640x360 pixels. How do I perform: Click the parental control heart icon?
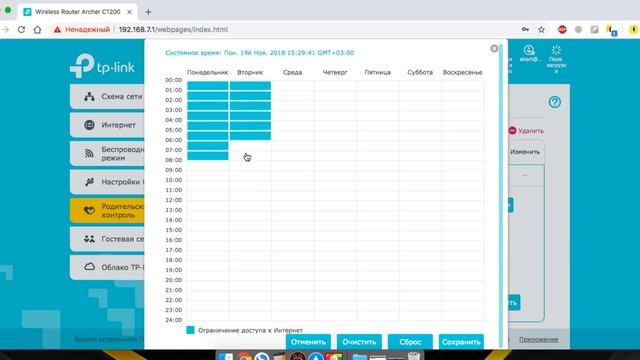(89, 211)
